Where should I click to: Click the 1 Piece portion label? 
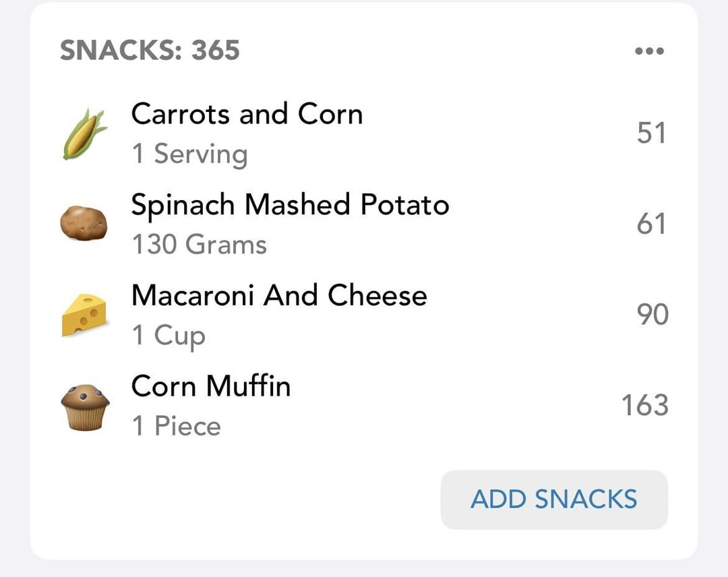click(x=176, y=426)
